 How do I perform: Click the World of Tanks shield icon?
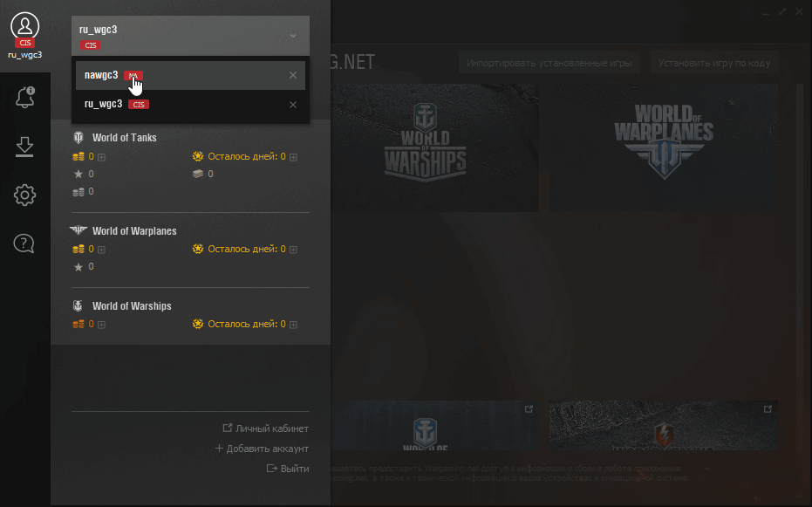coord(78,137)
